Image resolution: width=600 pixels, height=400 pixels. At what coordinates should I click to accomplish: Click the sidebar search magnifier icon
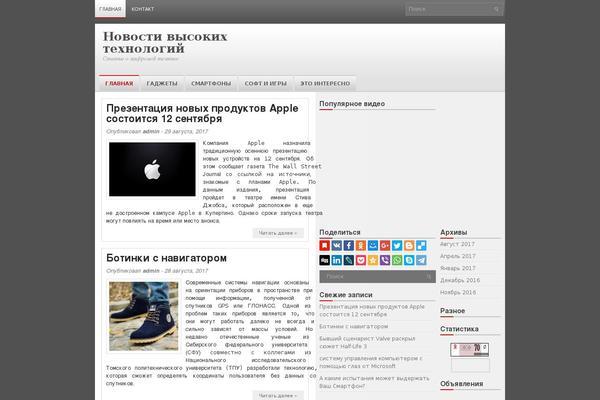[428, 276]
